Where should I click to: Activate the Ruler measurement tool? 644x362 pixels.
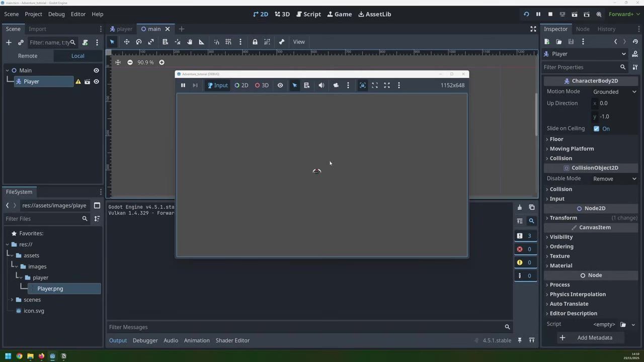click(x=202, y=42)
